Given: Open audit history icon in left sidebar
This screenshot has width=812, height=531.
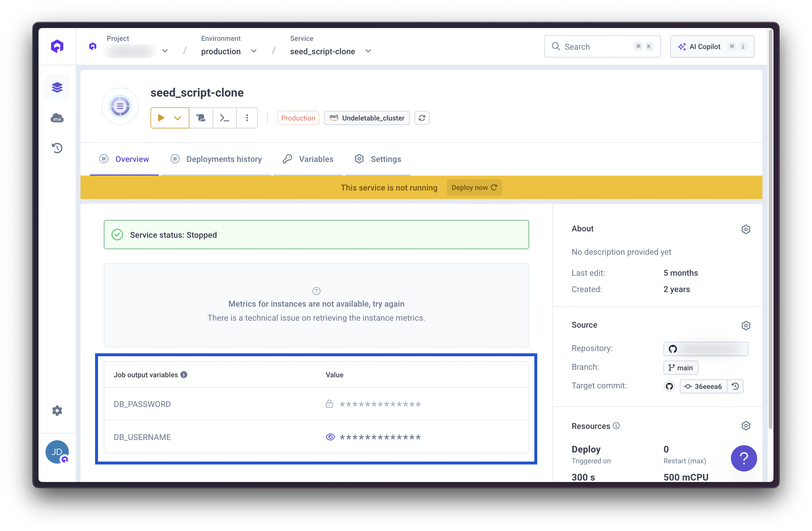Looking at the screenshot, I should point(57,148).
